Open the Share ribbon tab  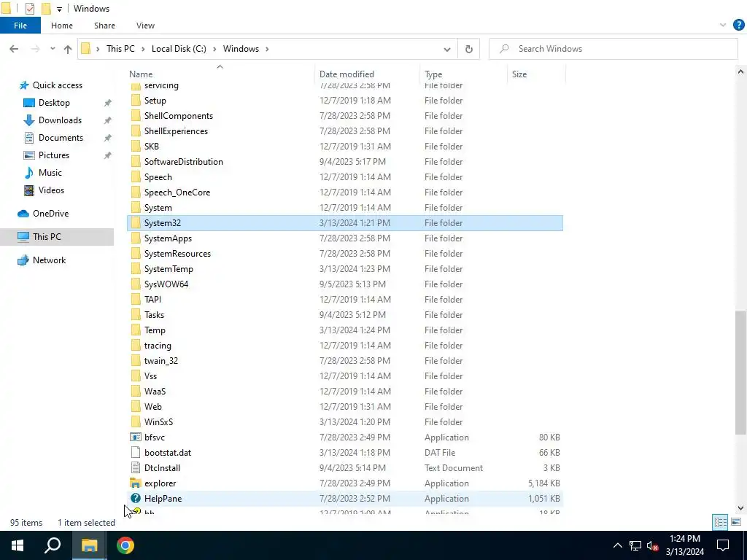tap(104, 26)
